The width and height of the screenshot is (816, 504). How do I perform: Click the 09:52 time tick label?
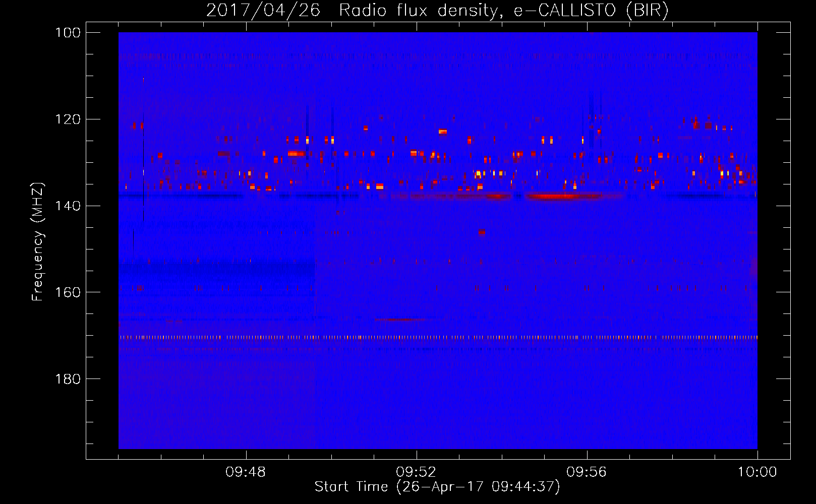[x=416, y=472]
